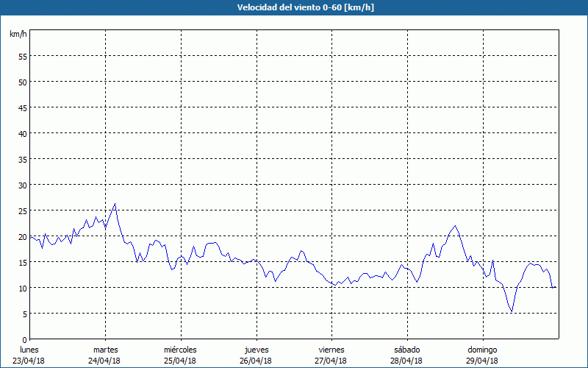Click the 'miércoles' day label
This screenshot has height=368, width=588.
click(180, 350)
